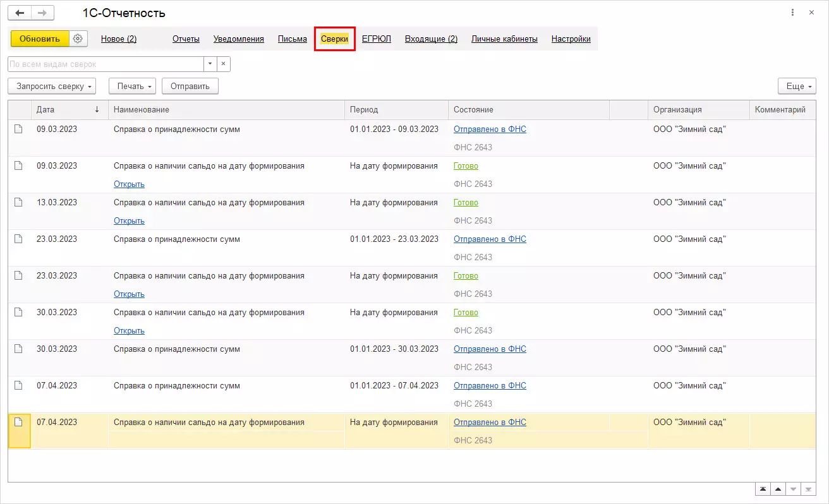Click the Отправить button
The width and height of the screenshot is (829, 504).
[x=190, y=86]
